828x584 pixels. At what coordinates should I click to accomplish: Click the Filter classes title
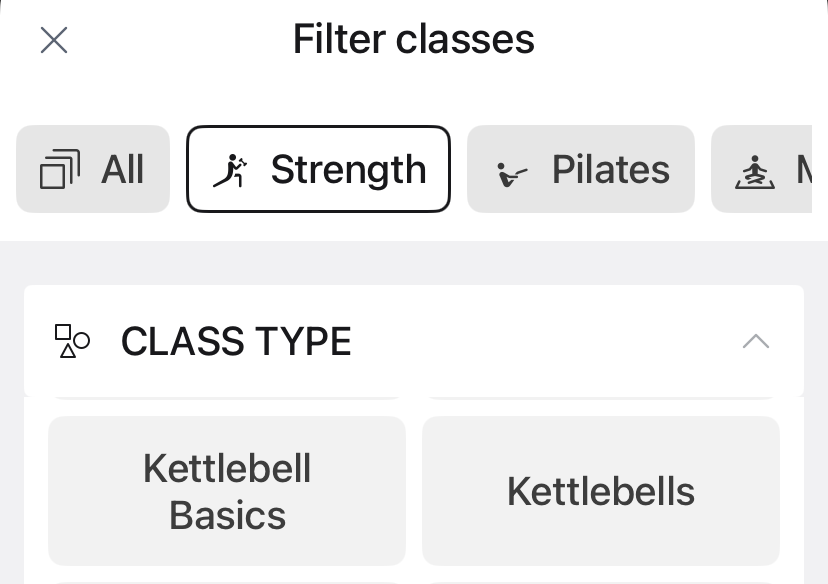point(413,39)
